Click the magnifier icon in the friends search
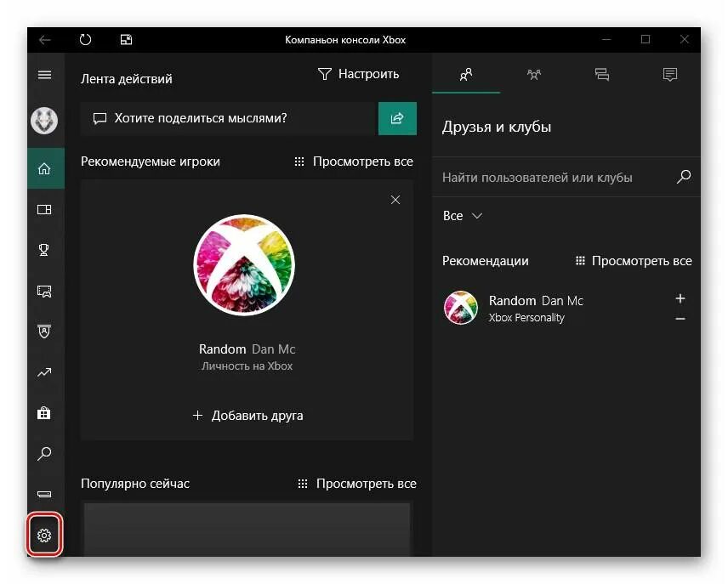The height and width of the screenshot is (584, 728). point(684,177)
